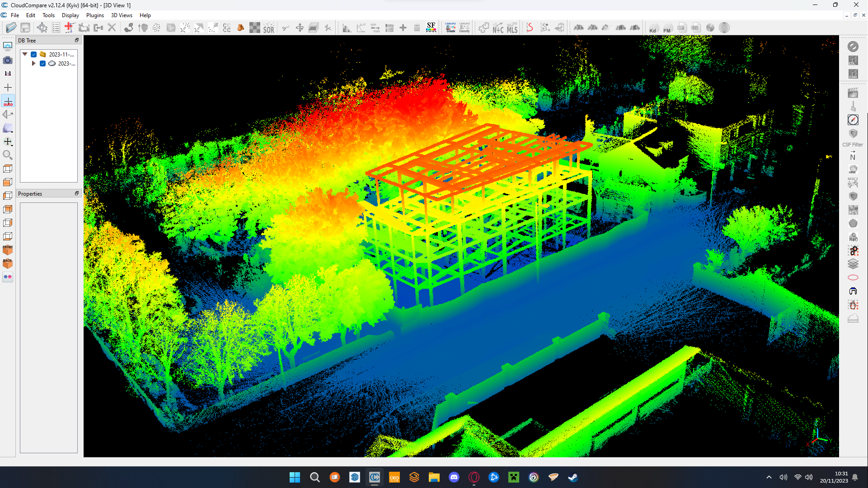This screenshot has height=488, width=868.
Task: Click the zoom magnifier tool in left toolbar
Action: [8, 155]
